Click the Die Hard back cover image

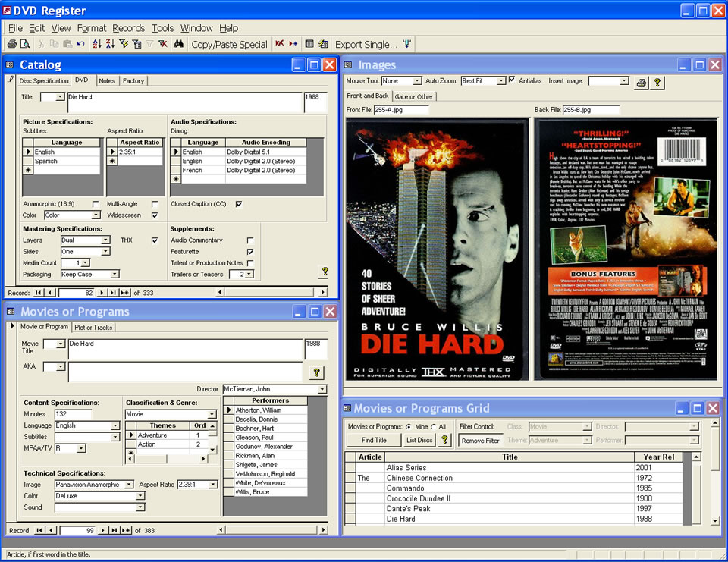[x=626, y=250]
